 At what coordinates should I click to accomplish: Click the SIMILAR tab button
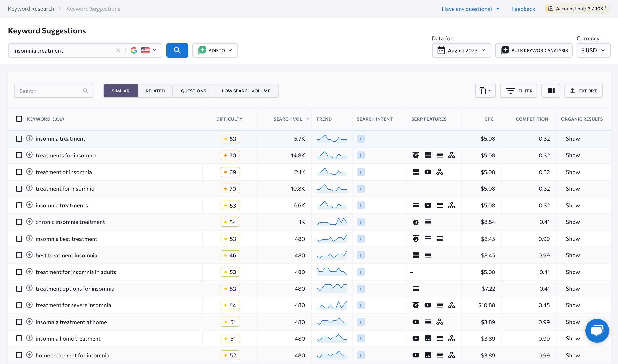(121, 91)
